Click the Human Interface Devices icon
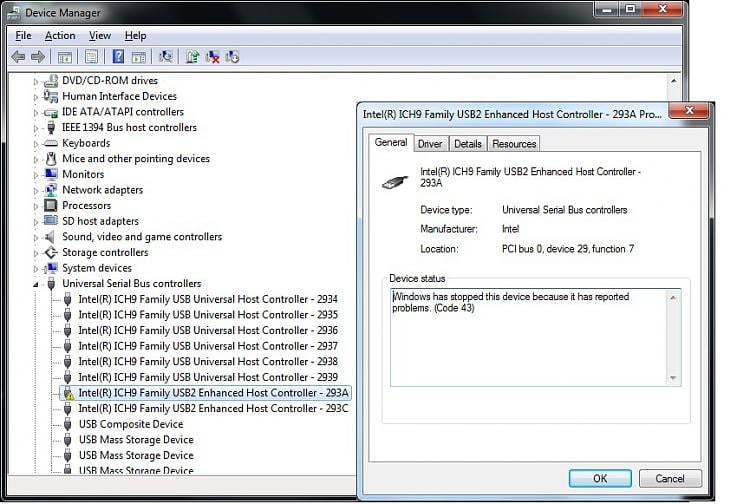This screenshot has height=504, width=750. pyautogui.click(x=51, y=96)
